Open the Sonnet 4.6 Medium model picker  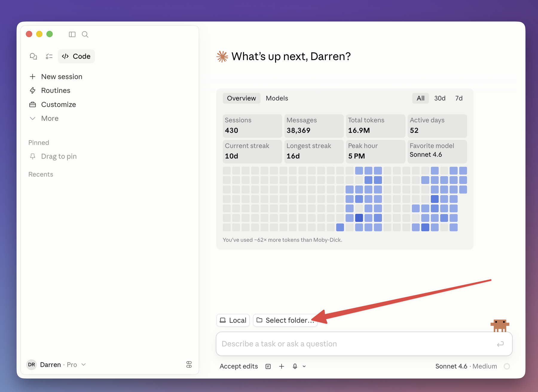[466, 366]
